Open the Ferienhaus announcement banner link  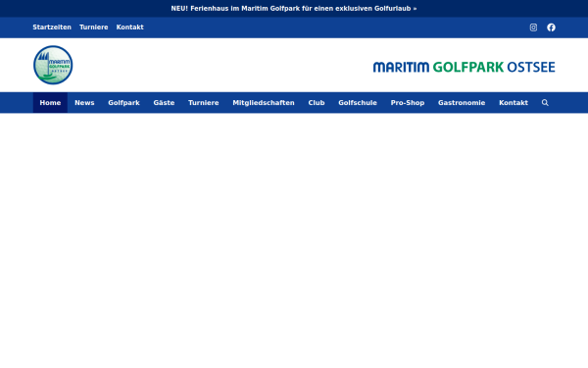tap(294, 8)
